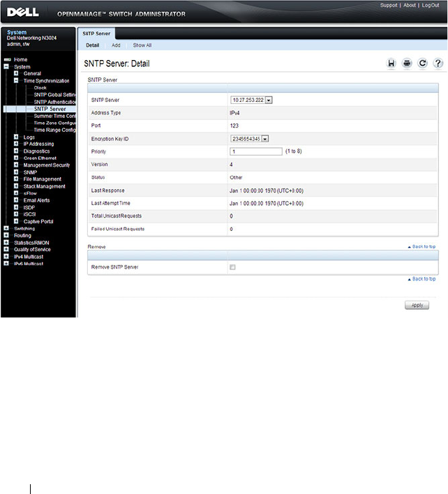Click the Routing tree label
448x494 pixels.
click(22, 235)
